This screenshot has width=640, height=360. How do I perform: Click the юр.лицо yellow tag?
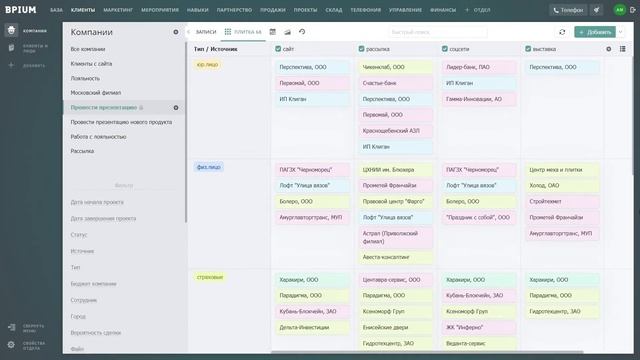207,64
